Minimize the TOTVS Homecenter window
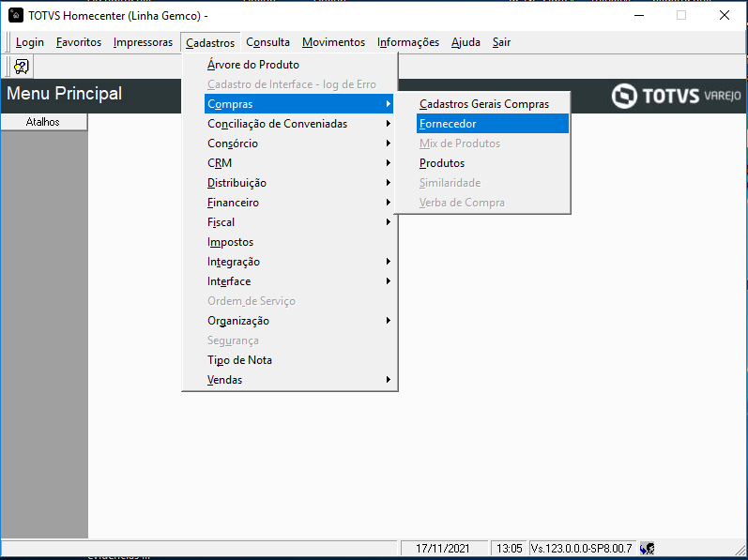Image resolution: width=748 pixels, height=560 pixels. [639, 15]
